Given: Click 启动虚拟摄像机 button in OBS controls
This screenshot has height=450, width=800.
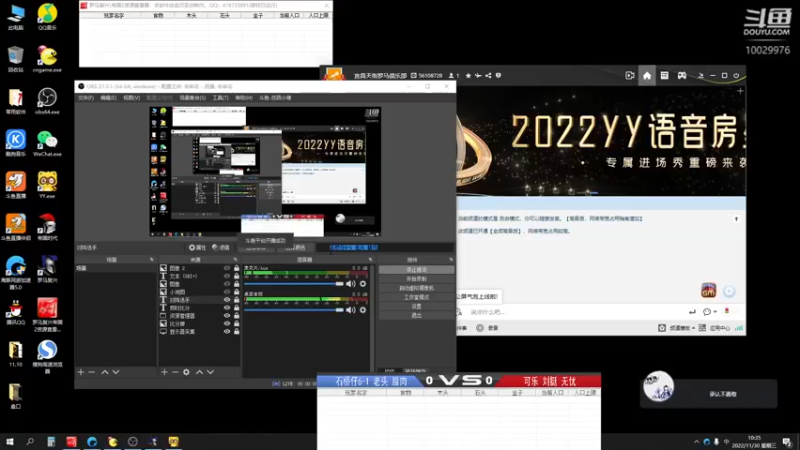Looking at the screenshot, I should pyautogui.click(x=416, y=288).
